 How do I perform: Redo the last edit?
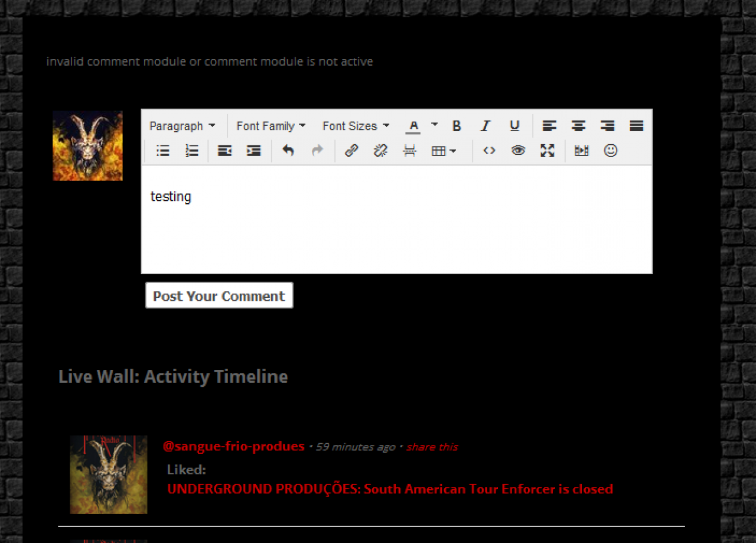(x=317, y=151)
